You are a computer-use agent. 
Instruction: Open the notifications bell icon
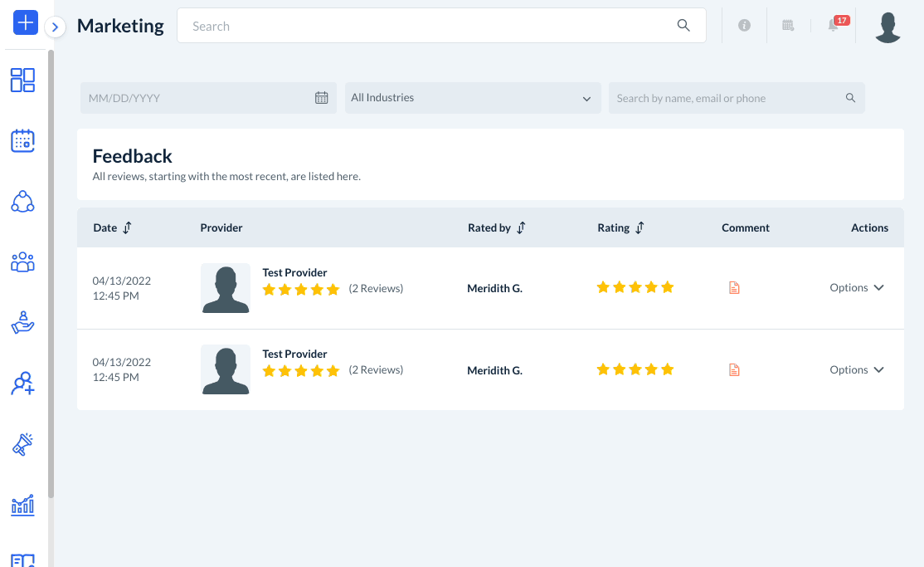[x=834, y=26]
